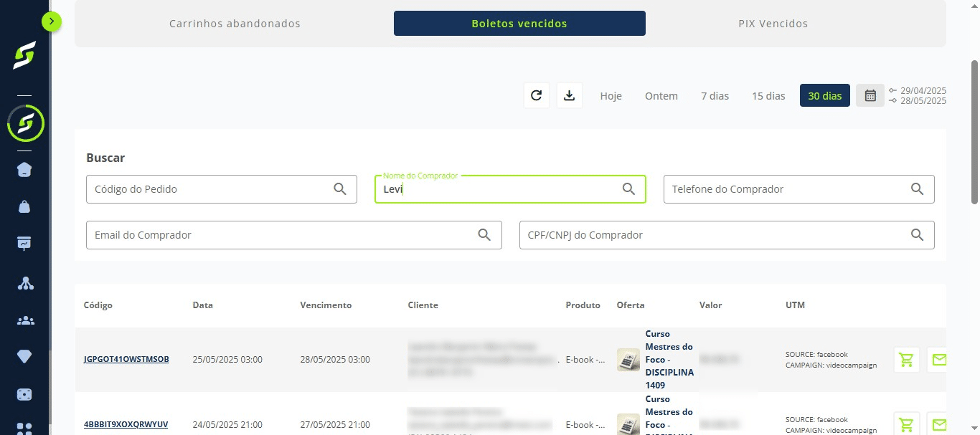Filter by Ontem
Screen dimensions: 980x435
(661, 96)
